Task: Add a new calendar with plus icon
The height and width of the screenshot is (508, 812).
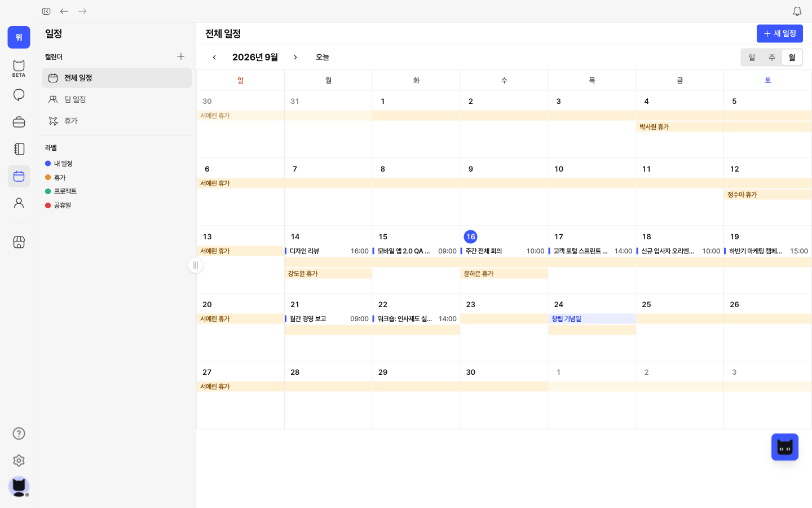Action: (x=181, y=56)
